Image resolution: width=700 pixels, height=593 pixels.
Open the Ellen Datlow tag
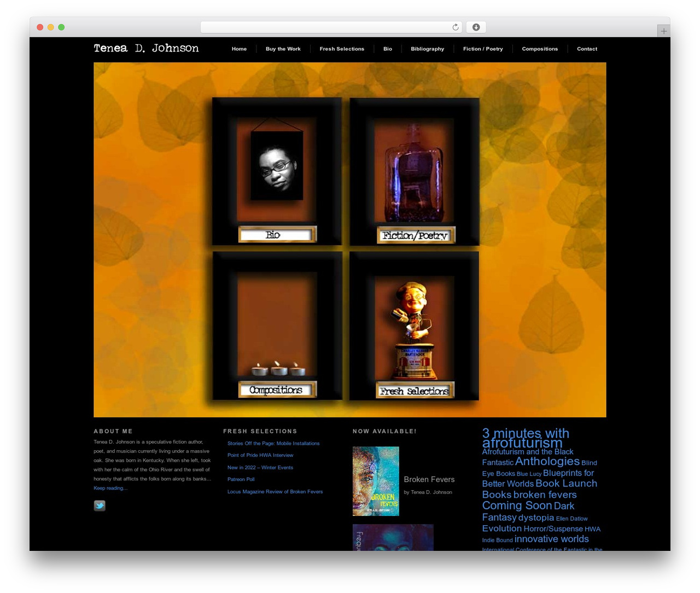point(572,519)
